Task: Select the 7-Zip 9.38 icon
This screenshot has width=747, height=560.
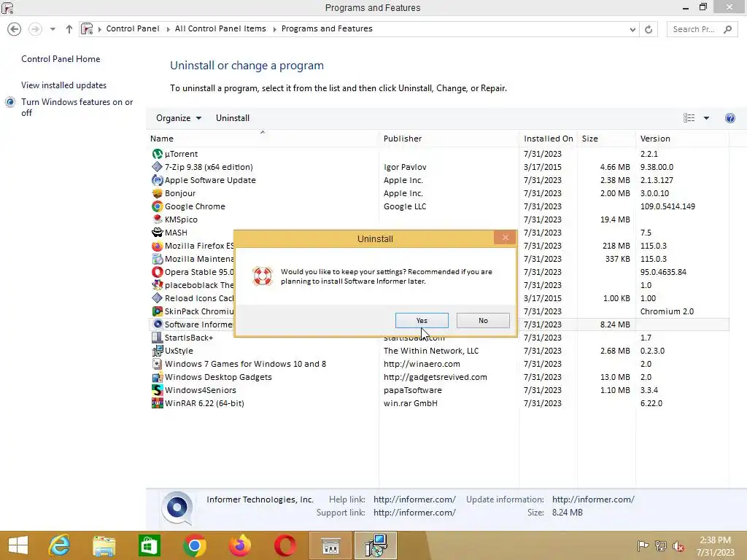Action: [x=158, y=167]
